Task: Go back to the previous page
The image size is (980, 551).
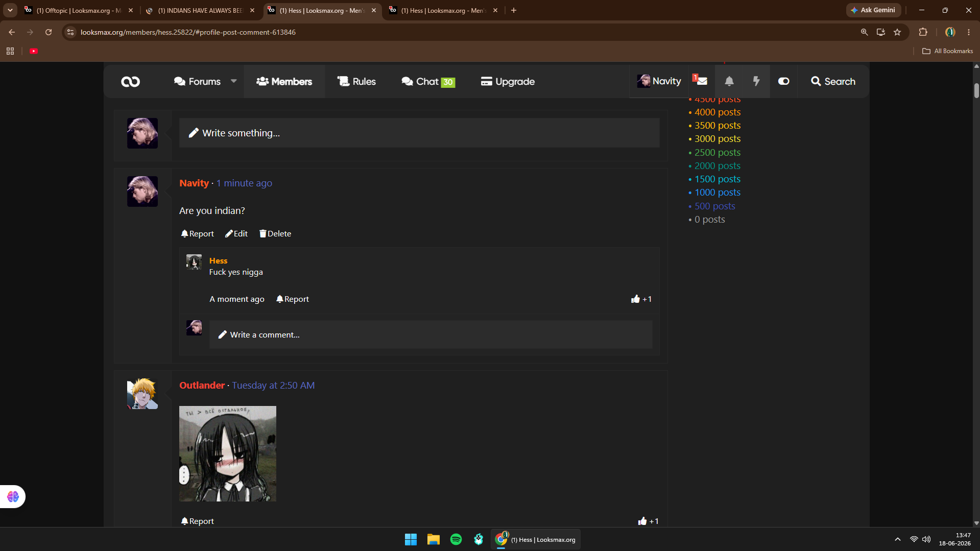Action: pyautogui.click(x=12, y=32)
